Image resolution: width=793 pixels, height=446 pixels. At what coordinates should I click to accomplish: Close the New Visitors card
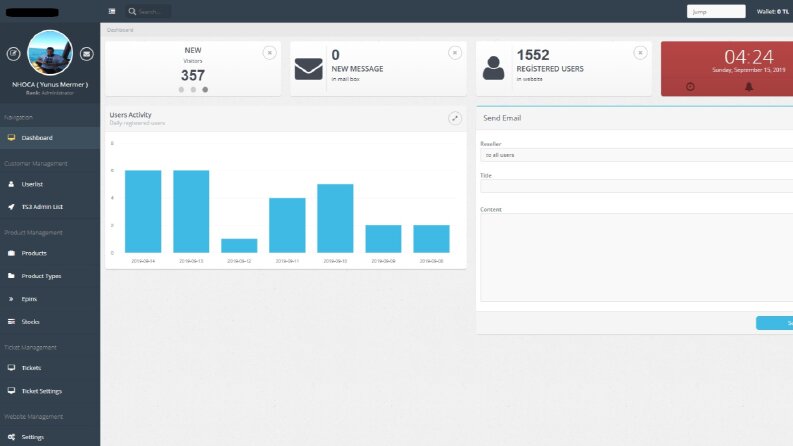tap(270, 53)
